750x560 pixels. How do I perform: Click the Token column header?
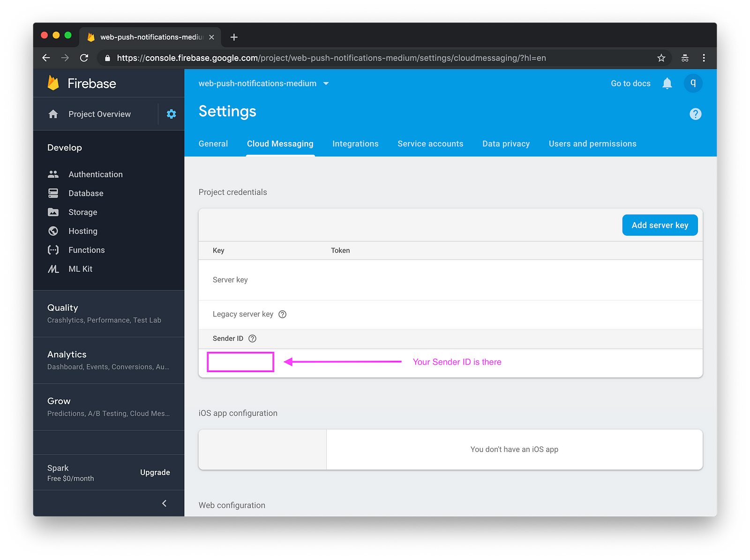click(340, 250)
